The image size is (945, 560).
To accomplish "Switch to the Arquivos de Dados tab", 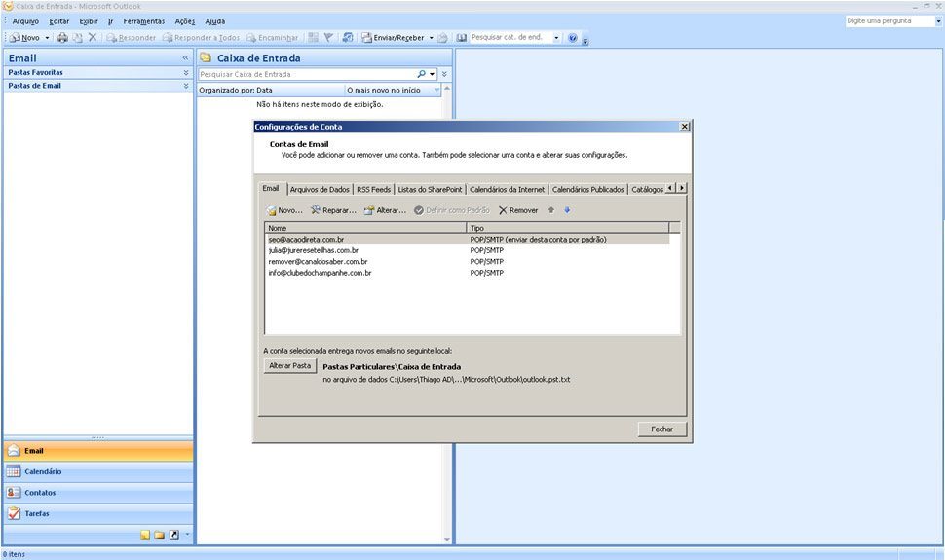I will [319, 189].
